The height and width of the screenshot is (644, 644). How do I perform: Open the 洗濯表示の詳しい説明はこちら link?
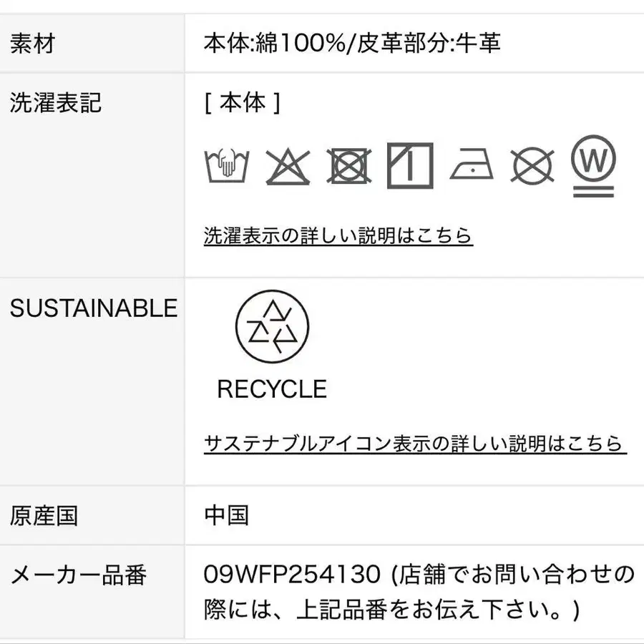pyautogui.click(x=338, y=235)
